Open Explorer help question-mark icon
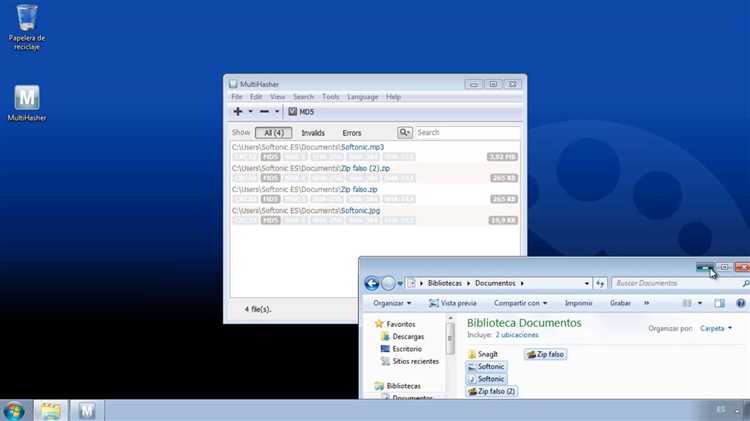Image resolution: width=750 pixels, height=421 pixels. [740, 303]
